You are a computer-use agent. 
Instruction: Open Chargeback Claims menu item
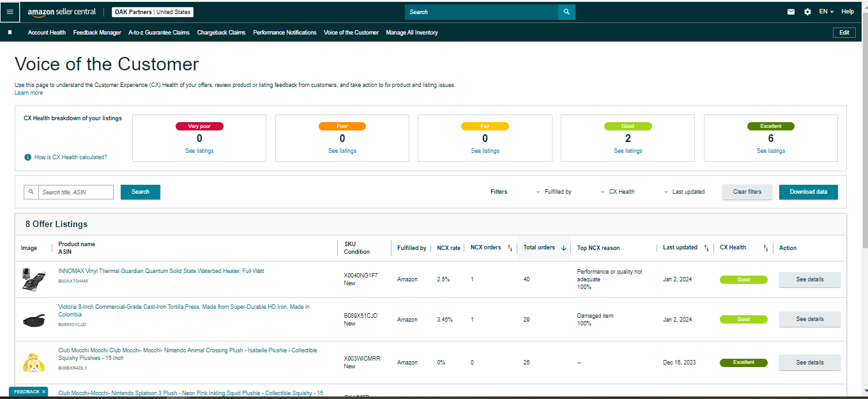pyautogui.click(x=221, y=33)
